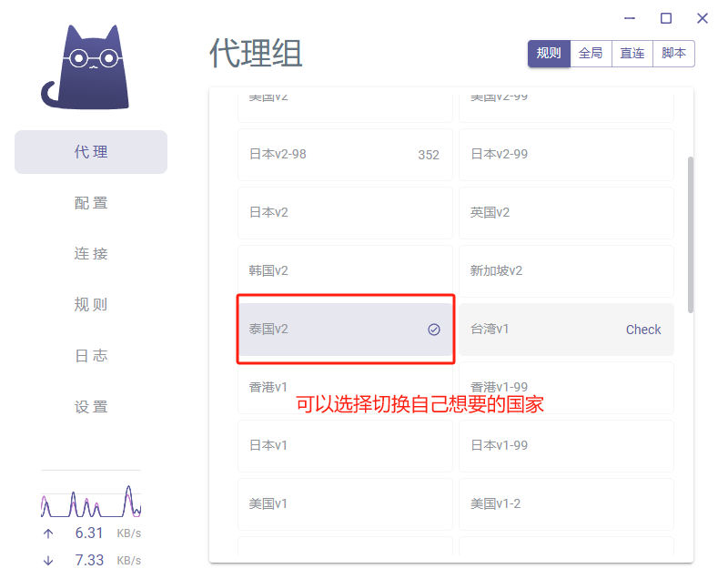Go to the 规则 sidebar page
The image size is (728, 579).
(91, 305)
